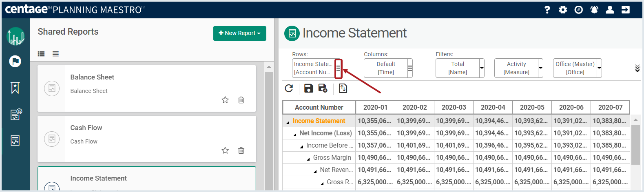
Task: Click the data grid scrollbar up arrow
Action: (x=635, y=120)
